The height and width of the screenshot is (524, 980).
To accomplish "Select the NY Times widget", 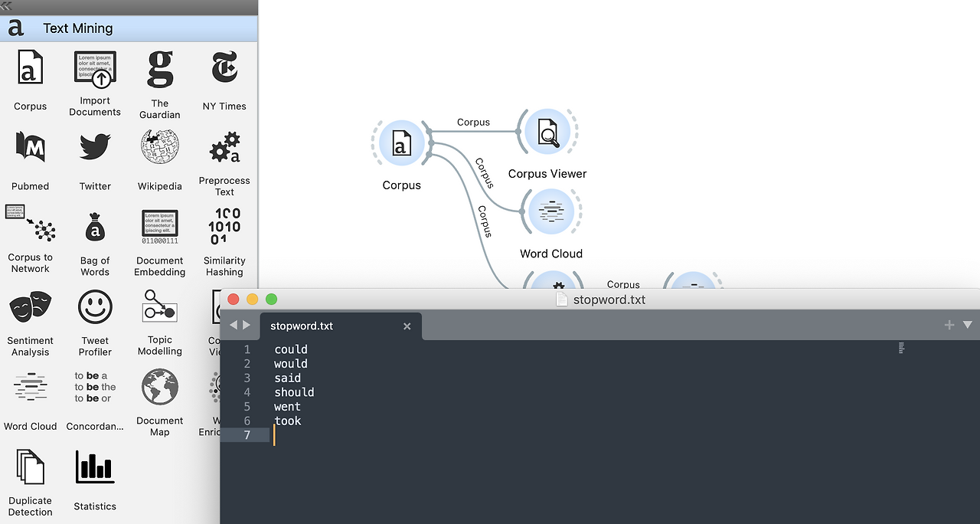I will (224, 80).
